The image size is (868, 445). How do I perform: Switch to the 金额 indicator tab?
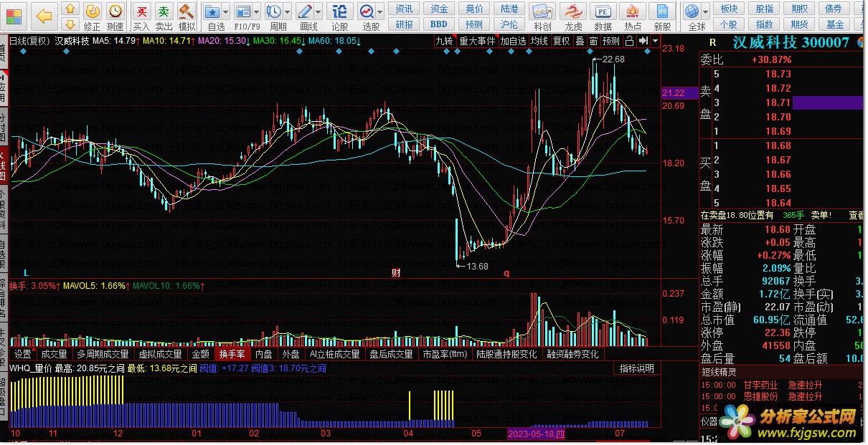click(x=201, y=354)
